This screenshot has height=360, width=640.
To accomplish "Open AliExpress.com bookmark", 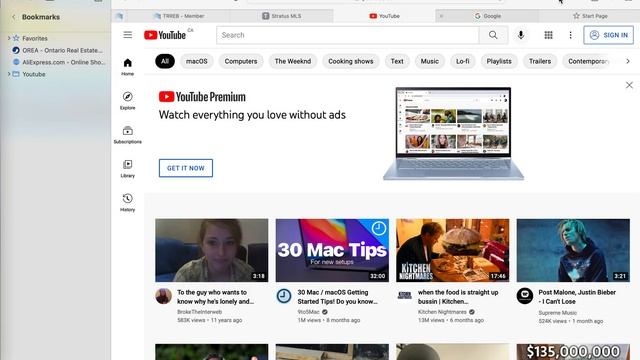I will [x=64, y=62].
